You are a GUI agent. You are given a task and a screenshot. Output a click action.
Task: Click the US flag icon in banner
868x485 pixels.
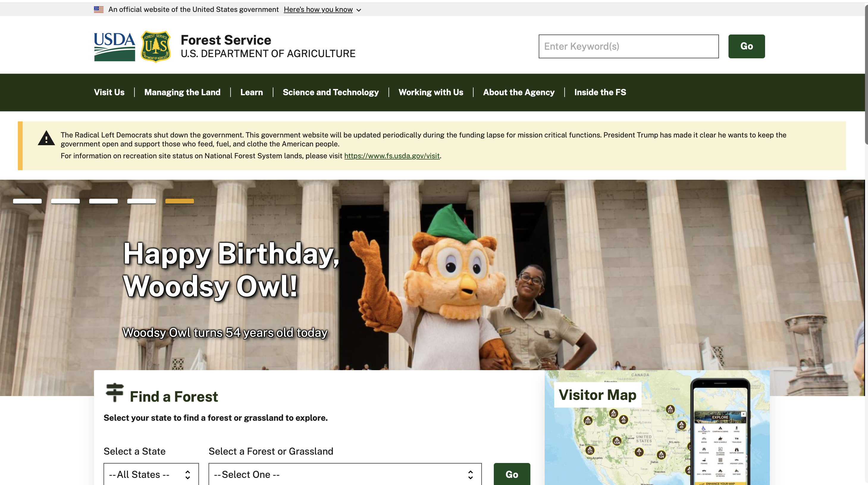click(x=98, y=10)
